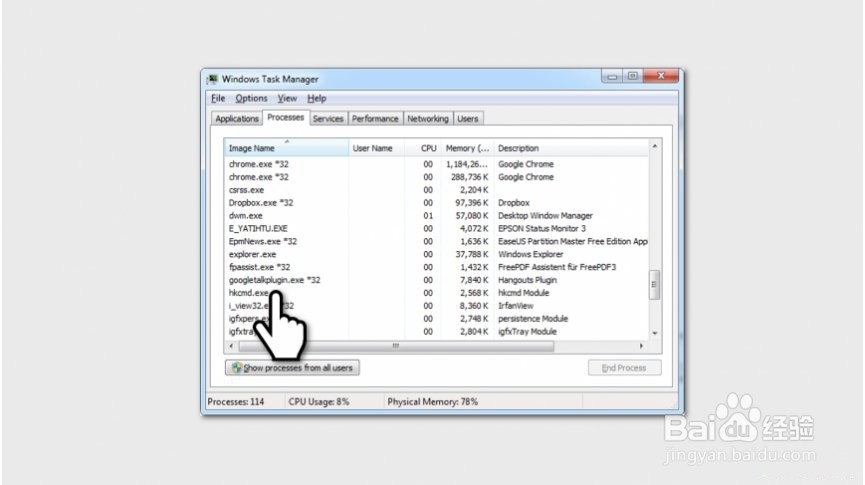Minimize the Task Manager window
The width and height of the screenshot is (865, 485).
(612, 76)
